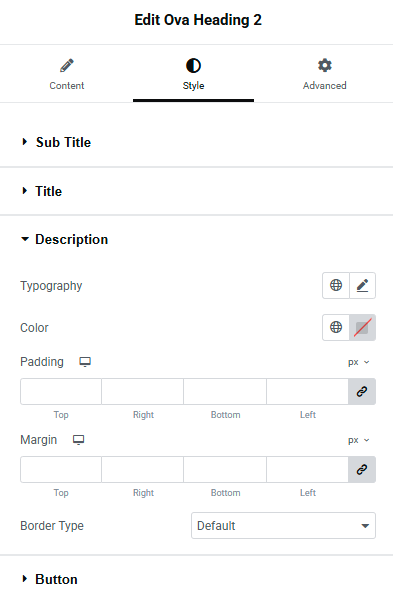This screenshot has width=393, height=597.
Task: Toggle the Padding linked values button
Action: [x=362, y=391]
